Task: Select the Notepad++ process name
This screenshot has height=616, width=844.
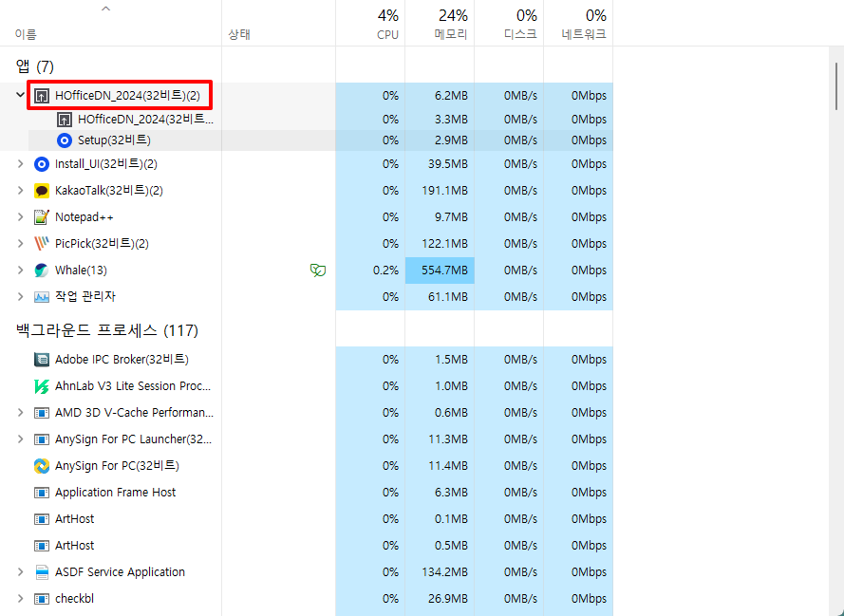Action: [x=84, y=217]
